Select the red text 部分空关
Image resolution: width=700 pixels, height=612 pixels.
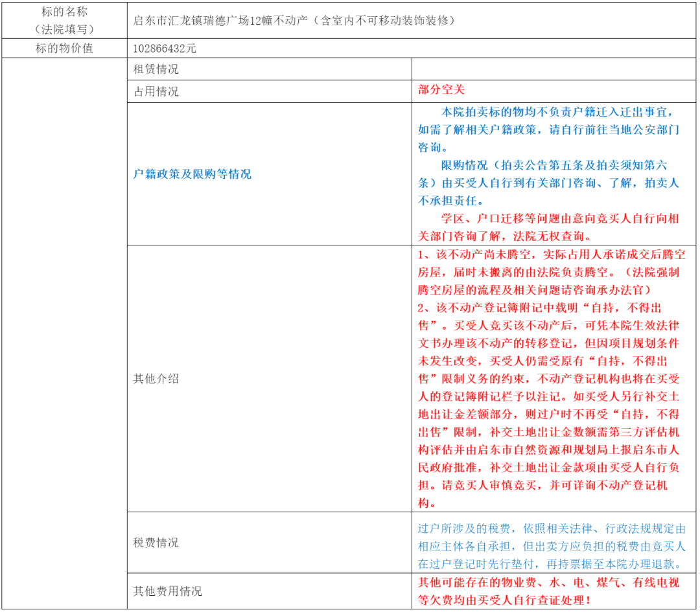pyautogui.click(x=441, y=91)
